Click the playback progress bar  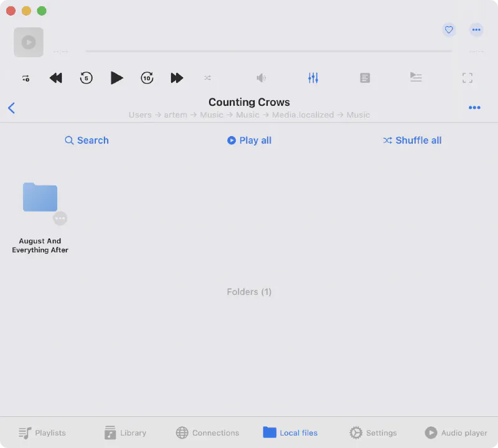[x=268, y=51]
